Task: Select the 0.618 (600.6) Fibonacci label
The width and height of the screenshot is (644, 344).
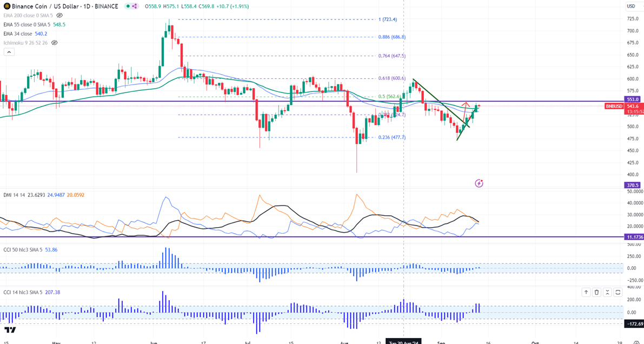Action: click(x=392, y=78)
